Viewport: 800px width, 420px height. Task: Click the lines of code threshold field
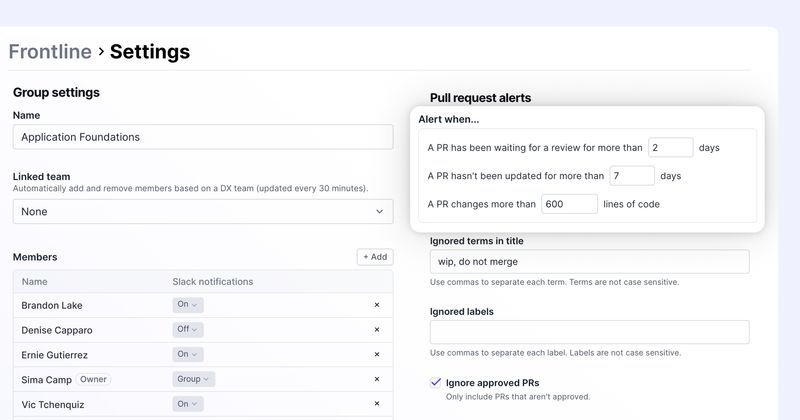click(x=569, y=204)
